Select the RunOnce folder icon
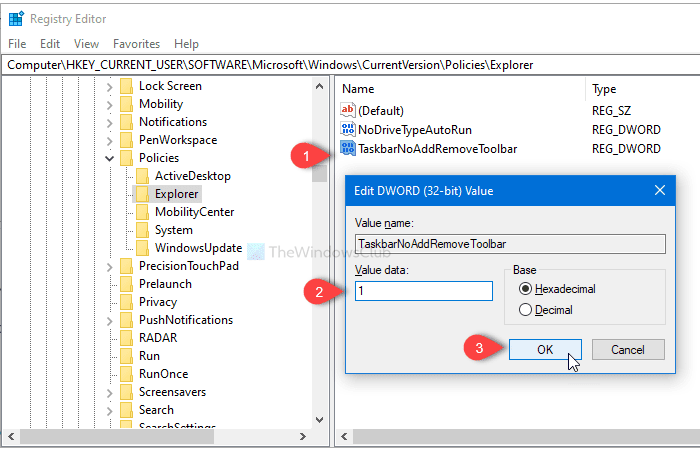Viewport: 700px width, 452px height. pyautogui.click(x=127, y=374)
